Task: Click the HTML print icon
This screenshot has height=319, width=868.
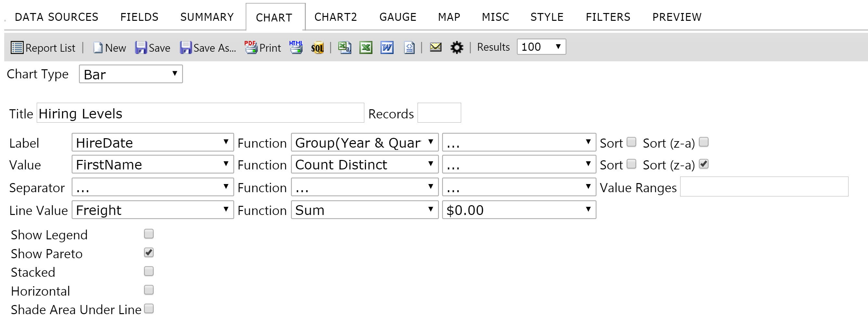Action: coord(296,47)
